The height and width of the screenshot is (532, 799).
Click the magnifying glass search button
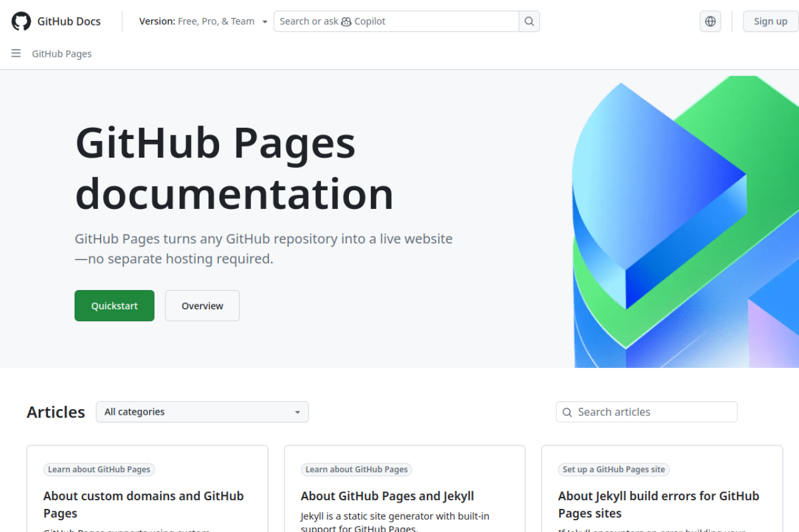click(x=529, y=21)
